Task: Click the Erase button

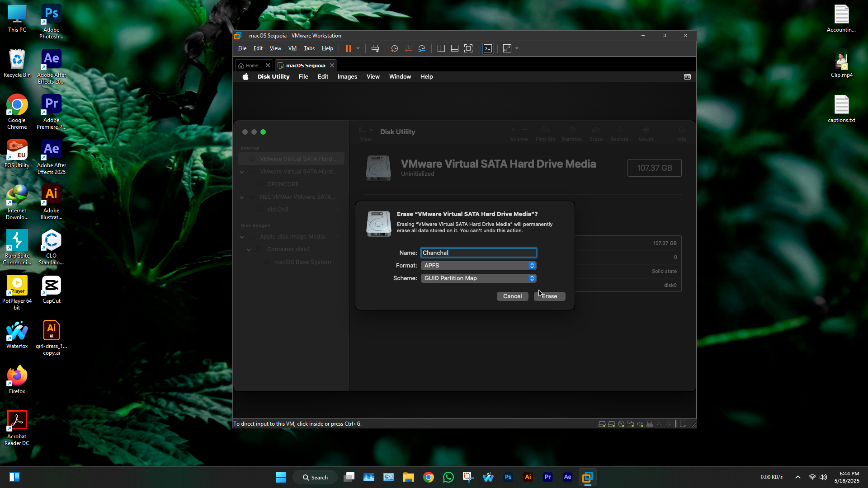Action: [549, 296]
